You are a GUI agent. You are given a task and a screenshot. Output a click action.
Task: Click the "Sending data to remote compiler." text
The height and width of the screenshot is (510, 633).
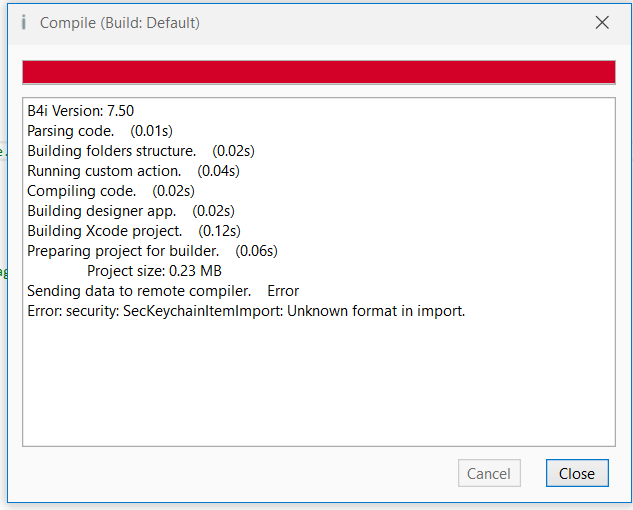[138, 291]
